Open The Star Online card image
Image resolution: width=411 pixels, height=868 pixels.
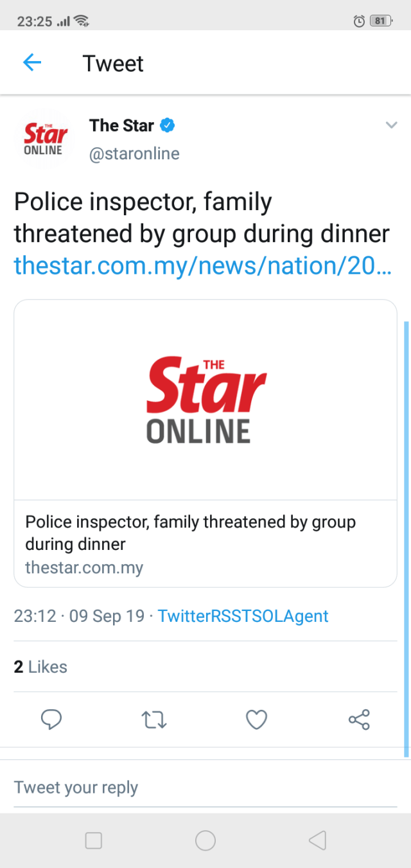[x=205, y=400]
